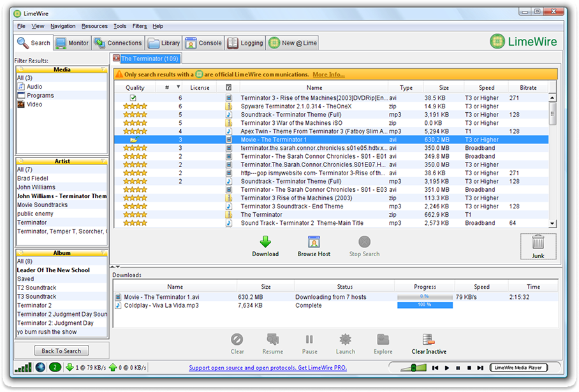The width and height of the screenshot is (579, 392).
Task: Click the green download arrow in status bar
Action: tap(70, 368)
